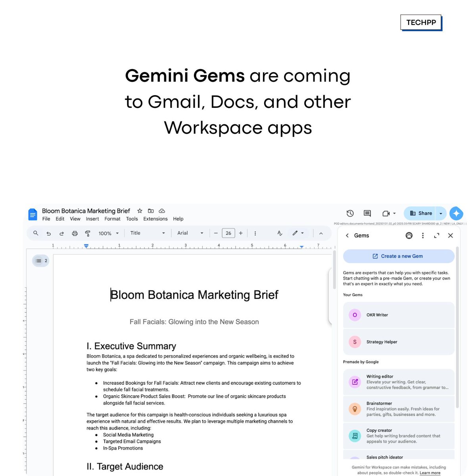Open the Format menu
This screenshot has height=476, width=476.
pyautogui.click(x=112, y=219)
